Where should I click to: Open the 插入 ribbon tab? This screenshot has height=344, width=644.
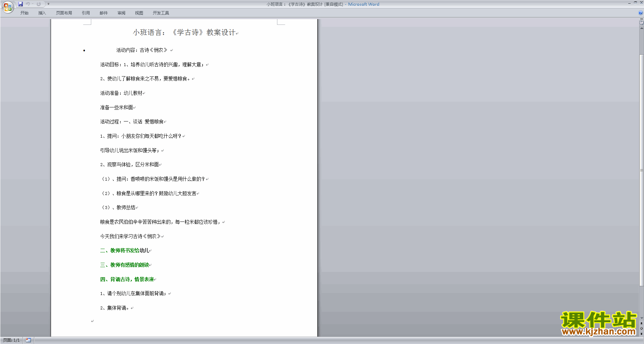coord(42,13)
